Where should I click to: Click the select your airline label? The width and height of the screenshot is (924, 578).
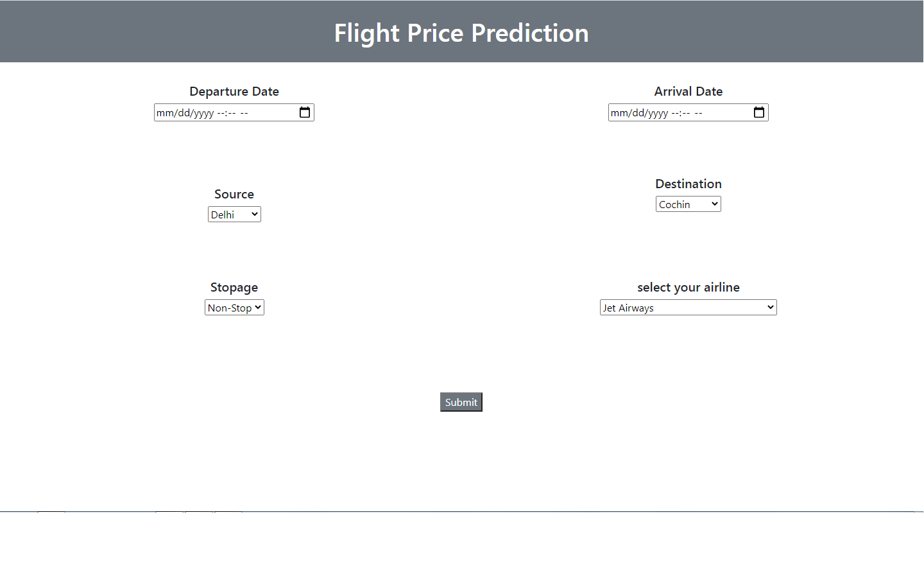click(688, 287)
